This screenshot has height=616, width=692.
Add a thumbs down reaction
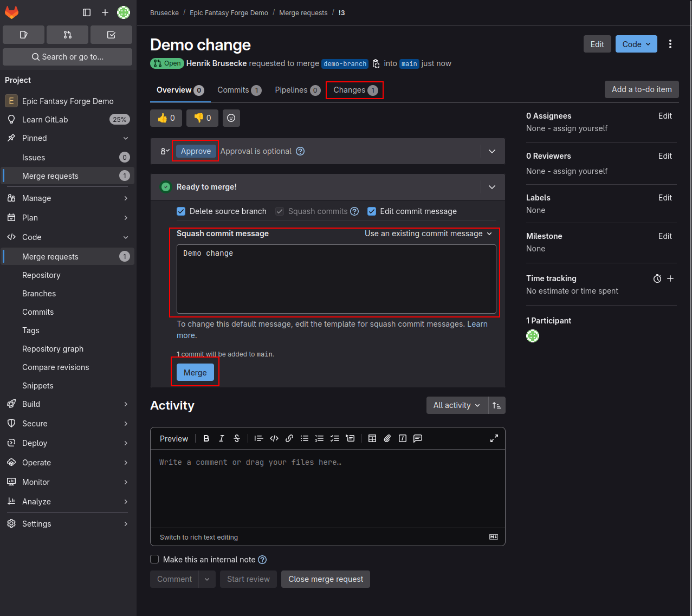point(202,118)
